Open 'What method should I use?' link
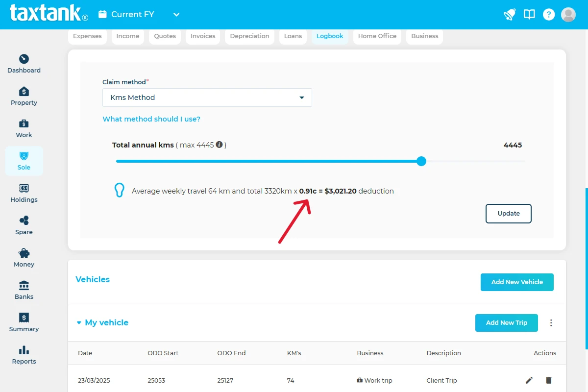The height and width of the screenshot is (392, 588). click(x=151, y=119)
